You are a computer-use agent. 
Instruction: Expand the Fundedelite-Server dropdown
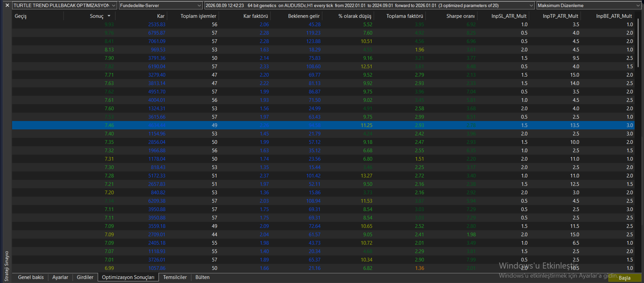click(160, 5)
